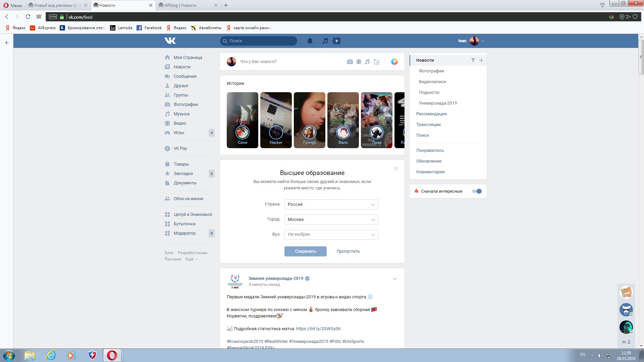The height and width of the screenshot is (362, 644).
Task: Show hidden system tray icons
Action: 592,355
